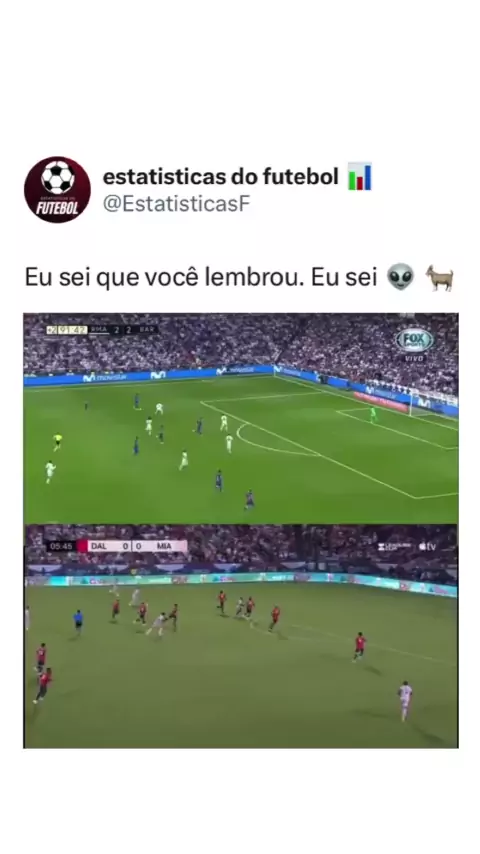480x854 pixels.
Task: Open the top Real Madrid vs Barcelona video
Action: (x=240, y=418)
